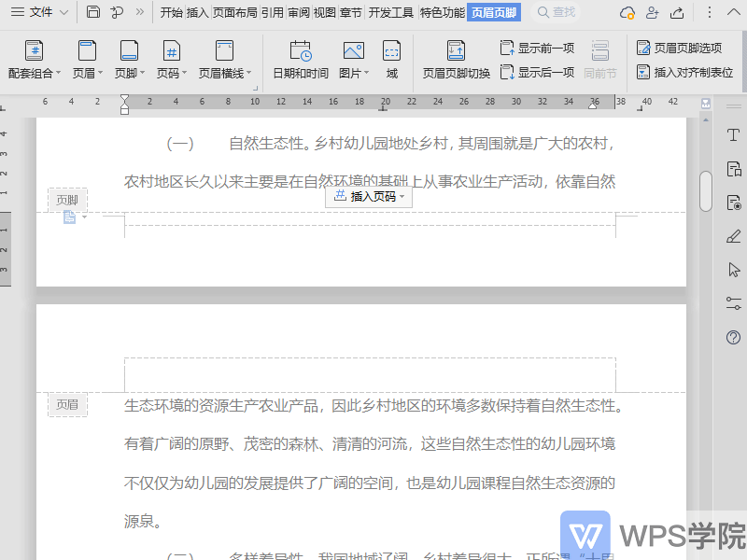Open the 章节 tab

click(351, 12)
